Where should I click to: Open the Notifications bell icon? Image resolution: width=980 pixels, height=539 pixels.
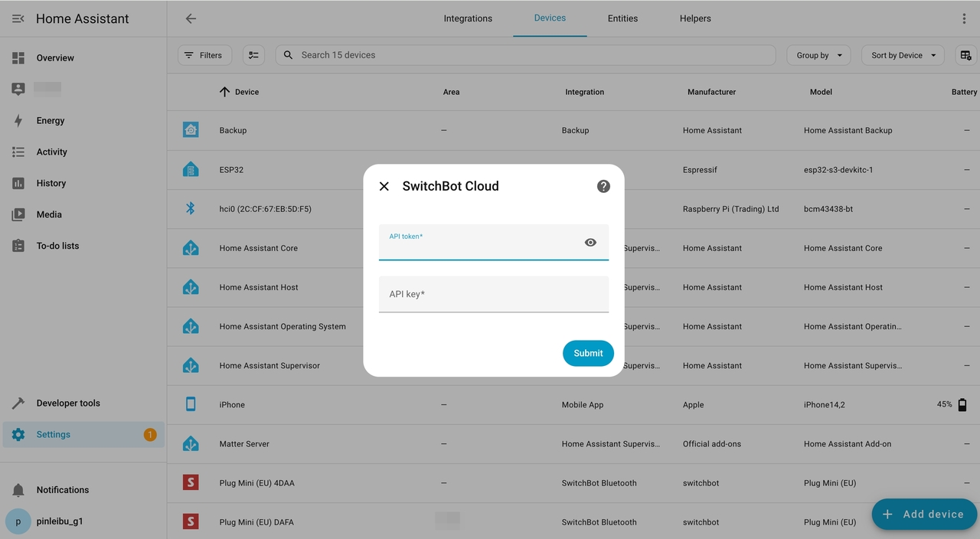18,490
